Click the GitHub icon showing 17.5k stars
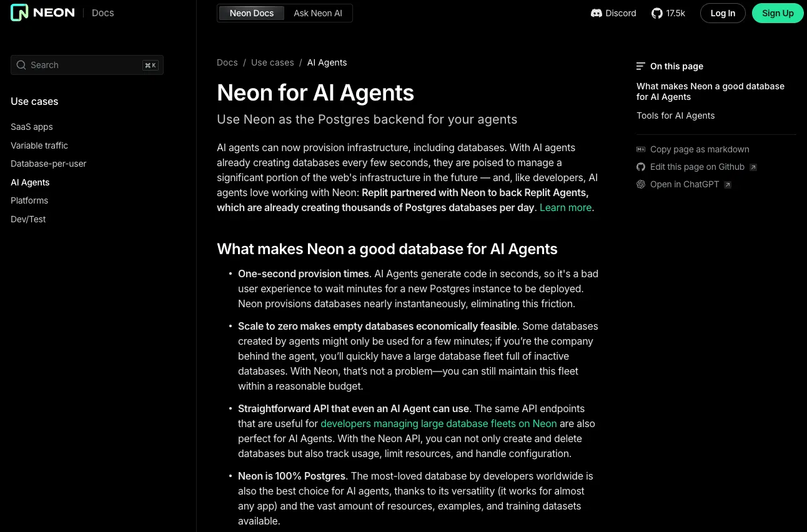The height and width of the screenshot is (532, 807). click(x=657, y=12)
